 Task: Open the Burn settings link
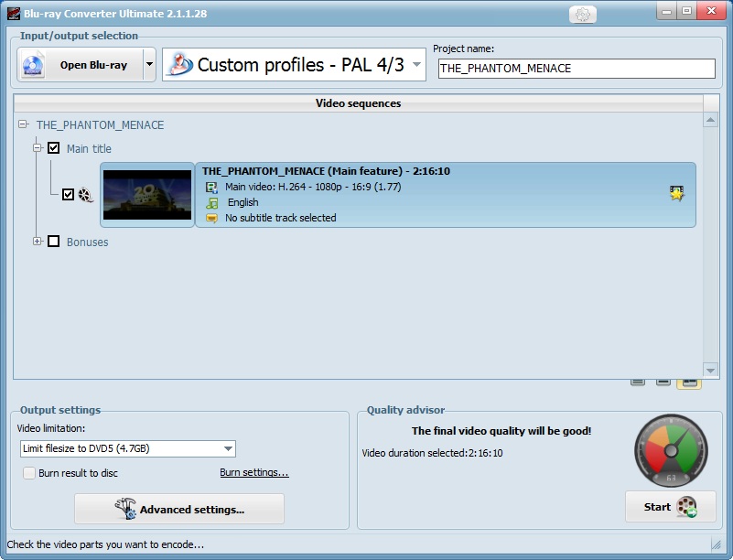tap(254, 472)
